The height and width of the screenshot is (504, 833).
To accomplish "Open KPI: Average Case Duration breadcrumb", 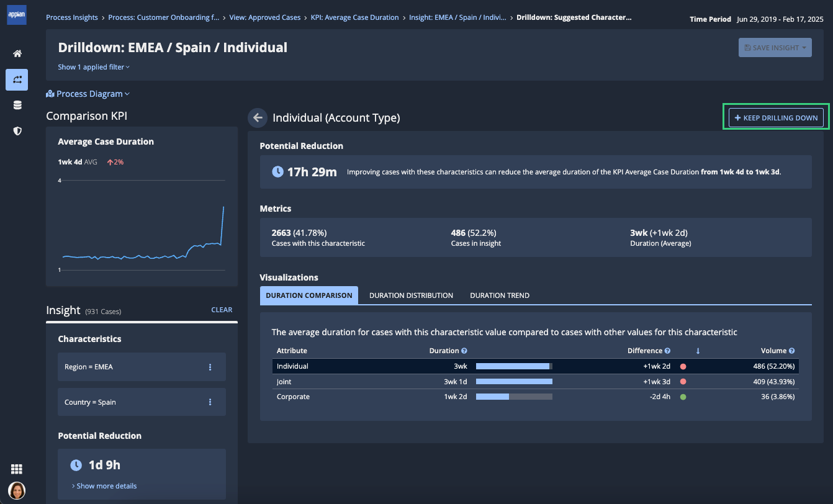I will click(355, 17).
